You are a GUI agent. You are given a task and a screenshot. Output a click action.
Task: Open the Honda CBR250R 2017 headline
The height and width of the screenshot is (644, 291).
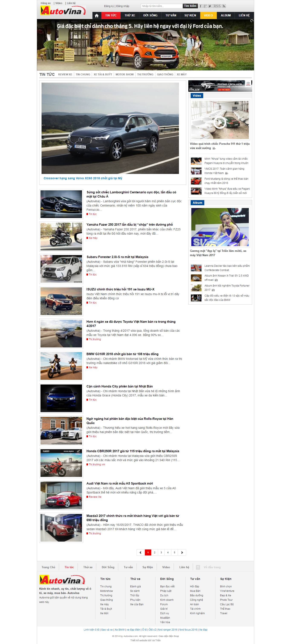point(133,451)
